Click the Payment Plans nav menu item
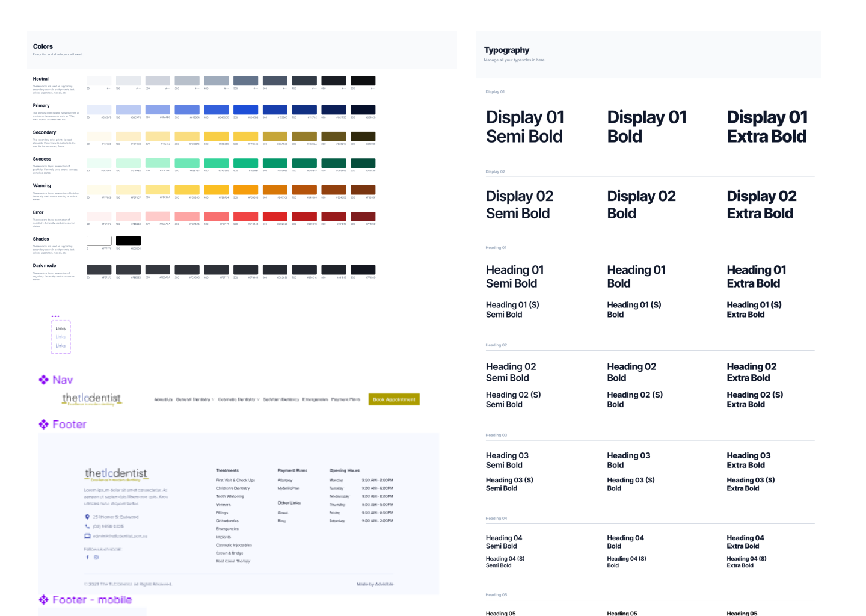 point(346,399)
